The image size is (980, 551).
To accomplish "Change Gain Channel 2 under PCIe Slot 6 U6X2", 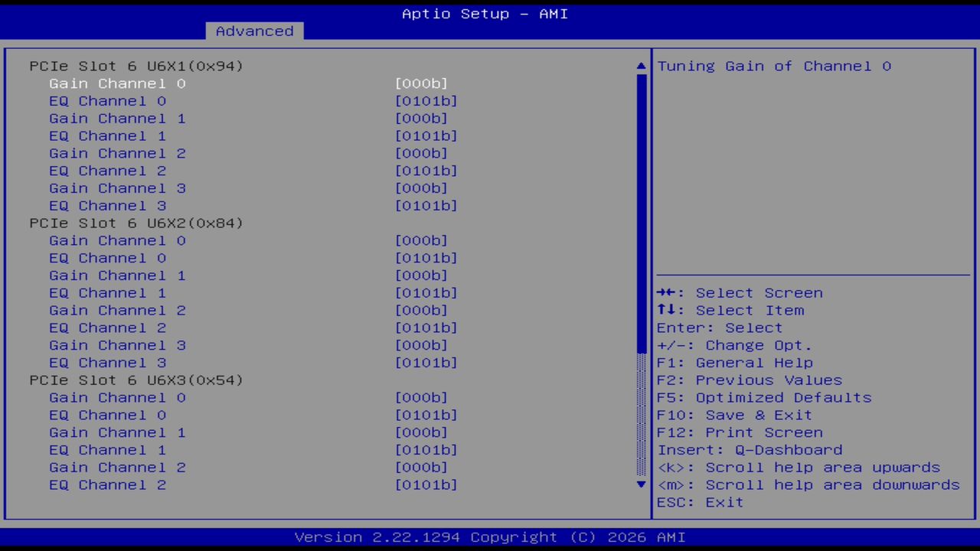I will 116,310.
